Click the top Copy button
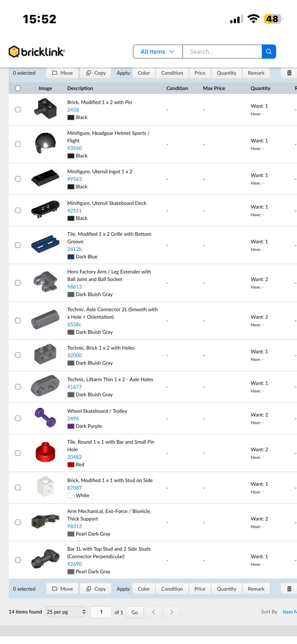 (96, 73)
